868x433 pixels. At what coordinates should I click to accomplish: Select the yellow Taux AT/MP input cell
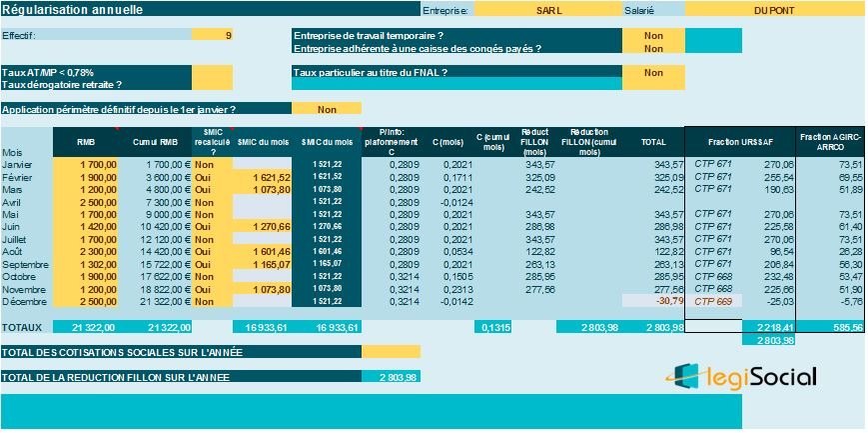click(x=213, y=72)
